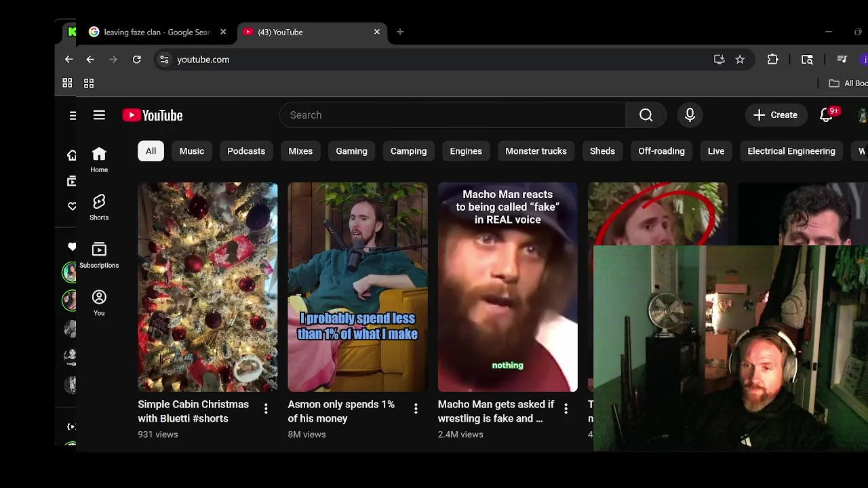Select the Electrical Engineering filter chip

pos(791,151)
